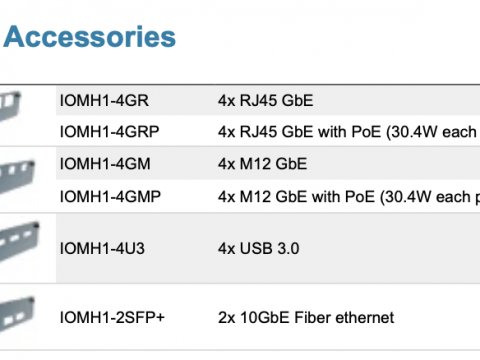Select the IOMH1-4GRP part number
The height and width of the screenshot is (360, 480).
coord(109,132)
